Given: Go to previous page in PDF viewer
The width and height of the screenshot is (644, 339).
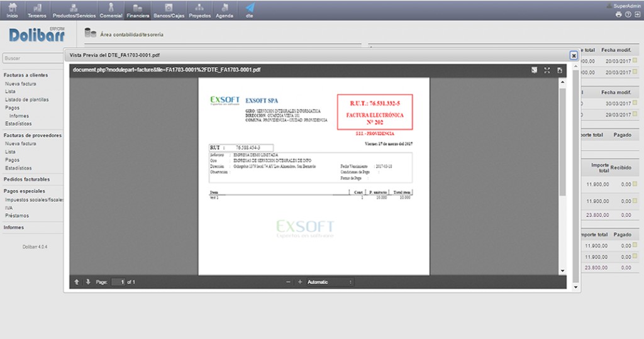Looking at the screenshot, I should pyautogui.click(x=77, y=282).
